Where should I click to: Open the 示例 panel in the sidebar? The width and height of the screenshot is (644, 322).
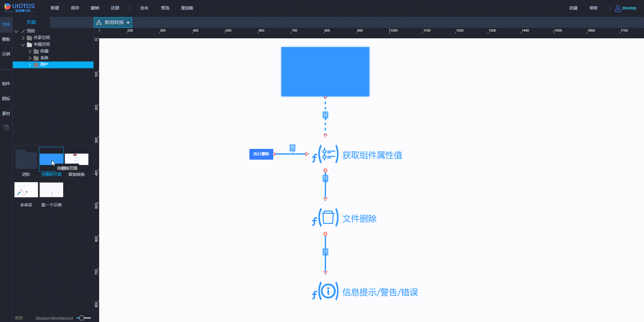coord(6,54)
